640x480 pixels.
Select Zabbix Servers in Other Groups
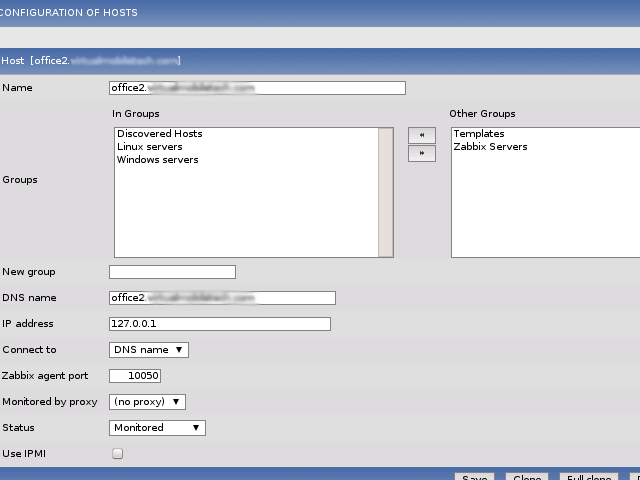click(x=490, y=147)
